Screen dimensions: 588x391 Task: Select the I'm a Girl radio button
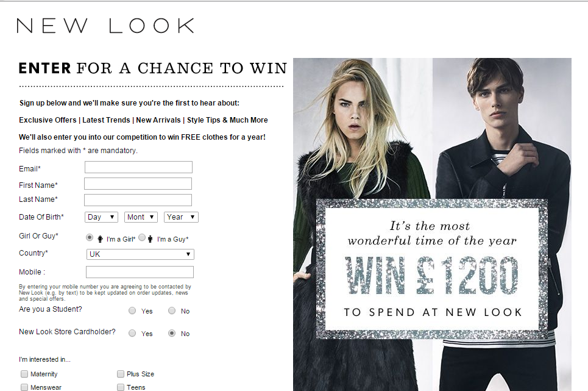[x=90, y=237]
